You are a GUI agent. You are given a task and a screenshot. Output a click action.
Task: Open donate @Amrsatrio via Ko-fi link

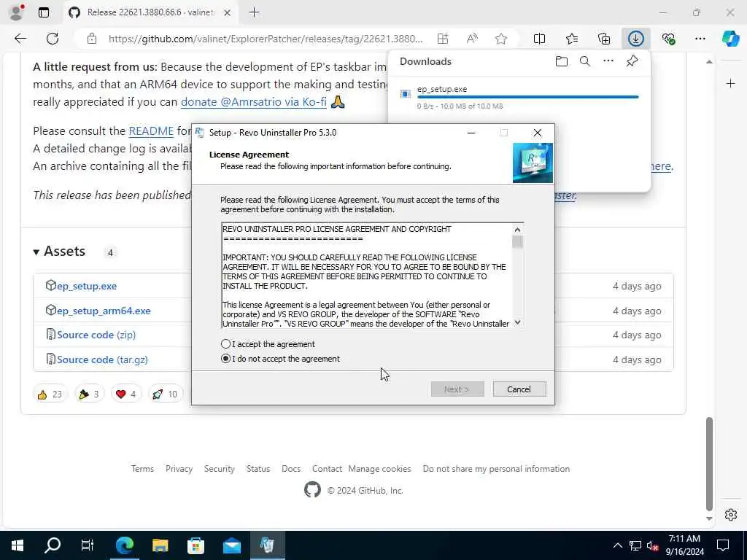point(254,102)
